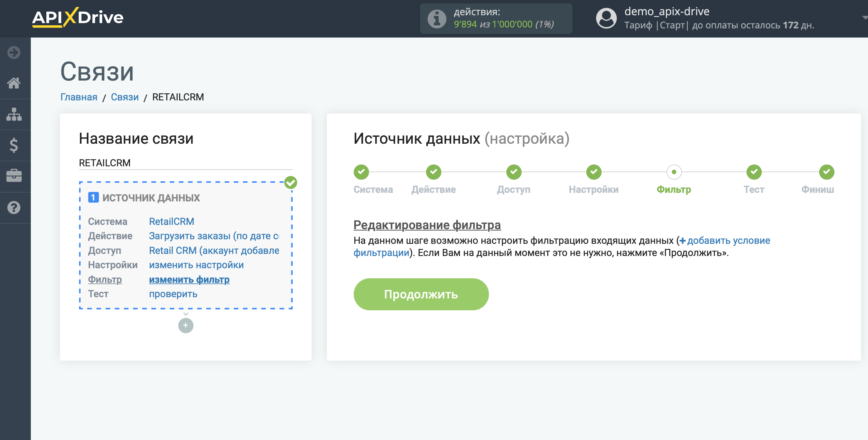Viewport: 868px width, 440px height.
Task: Open the briefcase icon in the sidebar
Action: click(14, 176)
